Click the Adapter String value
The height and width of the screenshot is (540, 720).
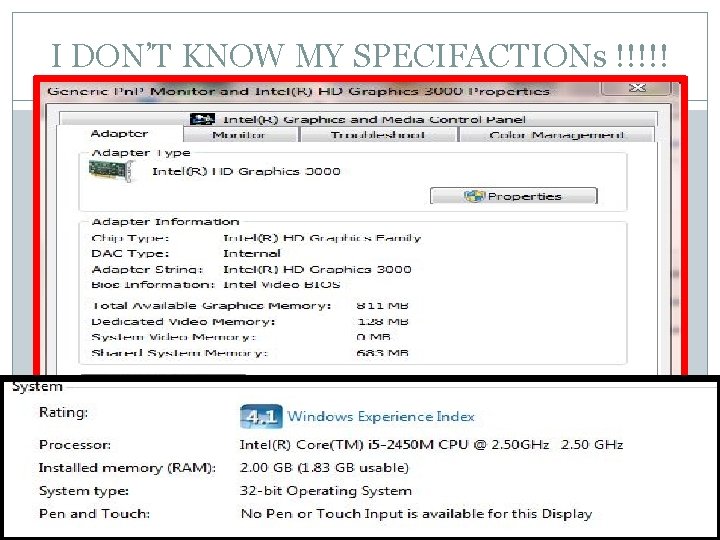pos(317,269)
